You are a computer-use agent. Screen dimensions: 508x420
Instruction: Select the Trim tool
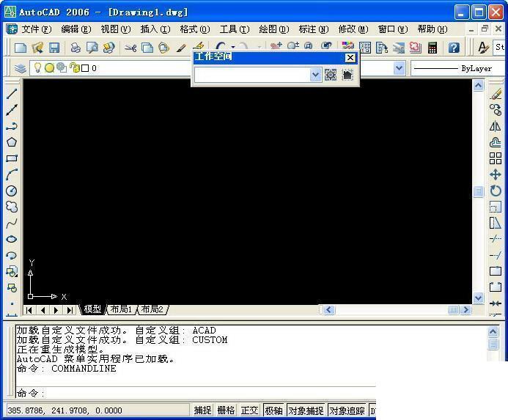tap(496, 239)
